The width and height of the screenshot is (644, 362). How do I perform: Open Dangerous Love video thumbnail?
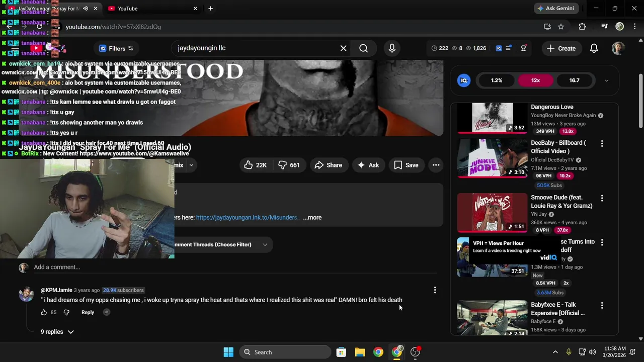click(492, 119)
